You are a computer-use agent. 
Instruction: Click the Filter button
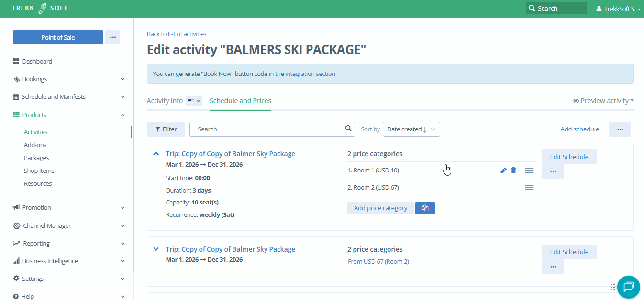(166, 129)
